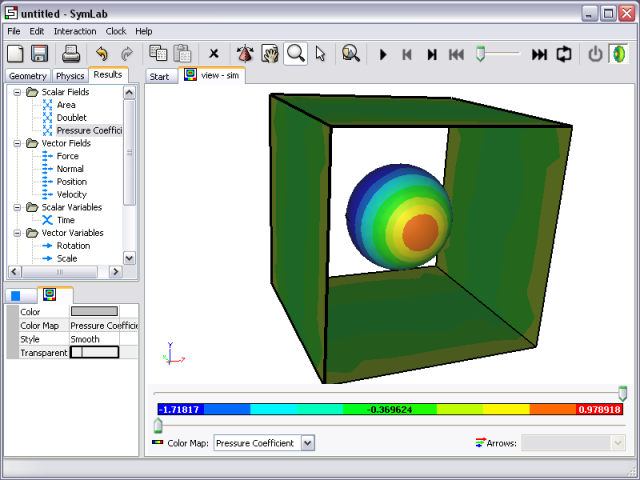
Task: Select the Pan hand tool
Action: click(x=269, y=54)
